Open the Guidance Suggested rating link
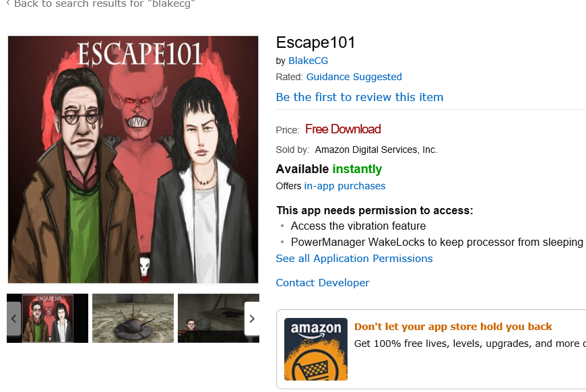 [x=354, y=77]
